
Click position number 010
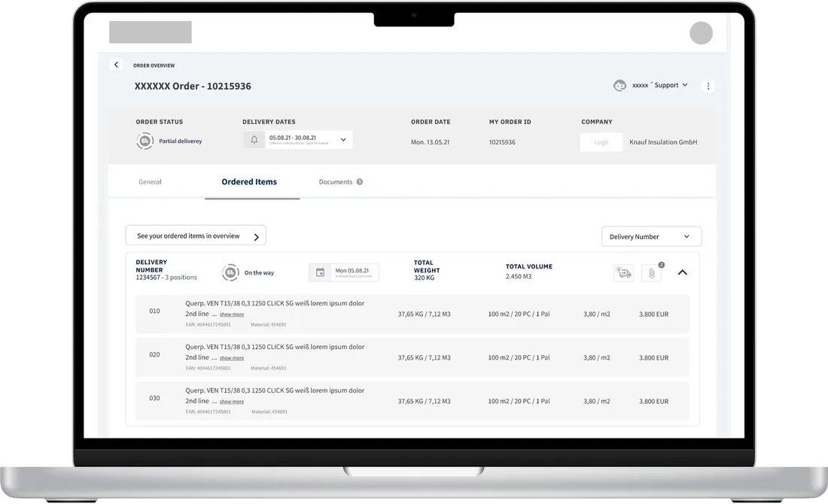point(154,311)
